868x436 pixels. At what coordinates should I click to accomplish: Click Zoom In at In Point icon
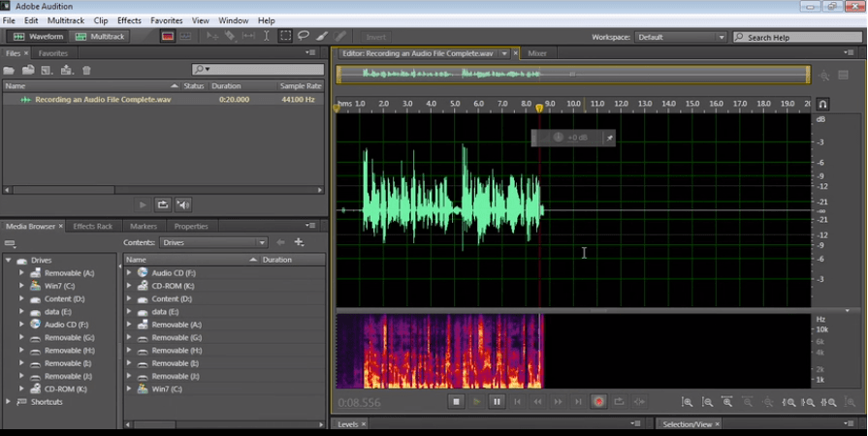pos(788,403)
